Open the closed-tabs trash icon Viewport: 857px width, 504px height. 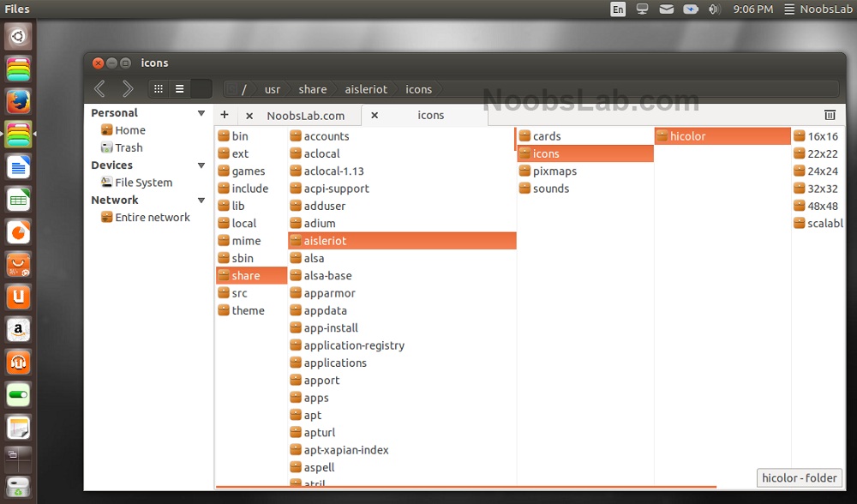[830, 115]
